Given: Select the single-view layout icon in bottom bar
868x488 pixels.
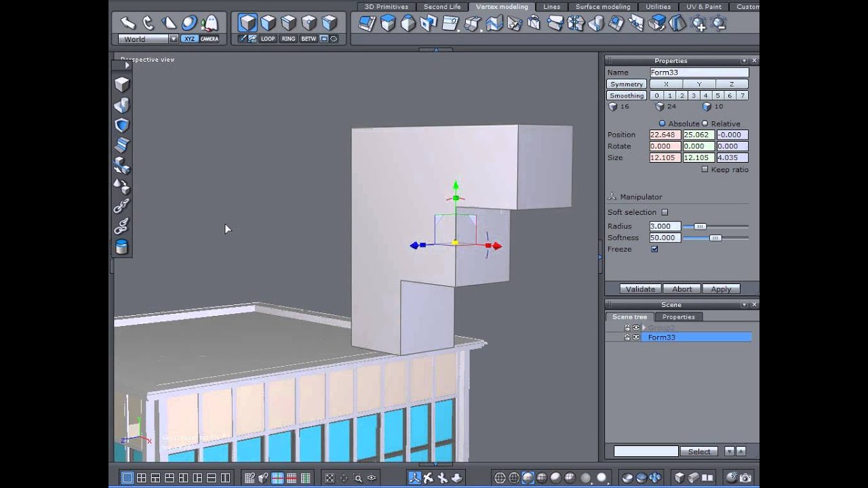Looking at the screenshot, I should point(127,478).
